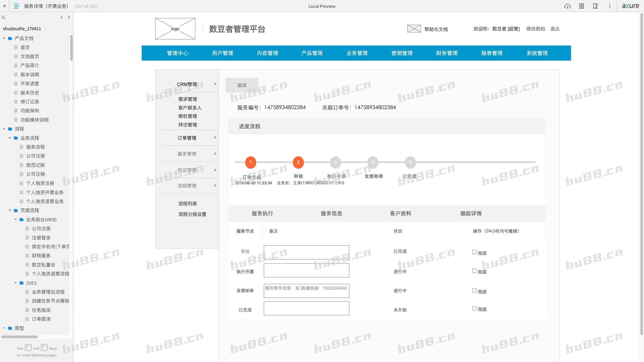Check 完成 box for 审核 row

(x=474, y=252)
